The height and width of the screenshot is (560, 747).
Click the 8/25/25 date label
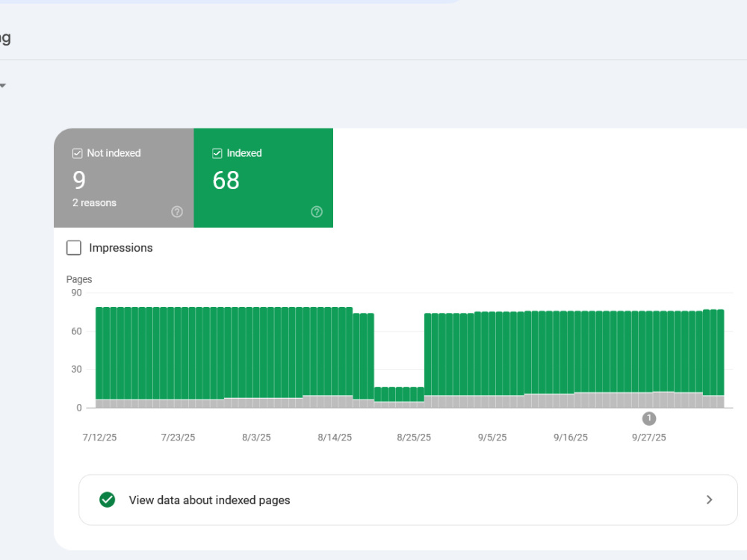click(x=414, y=437)
